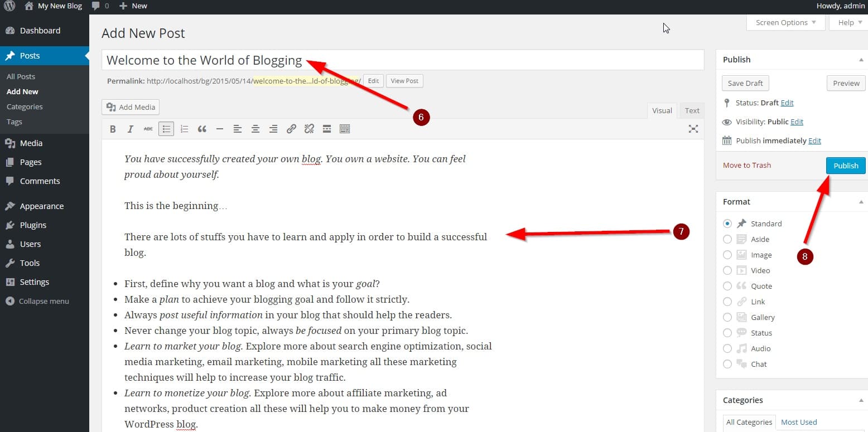868x432 pixels.
Task: Enable distraction-free fullscreen writing mode
Action: pos(693,129)
